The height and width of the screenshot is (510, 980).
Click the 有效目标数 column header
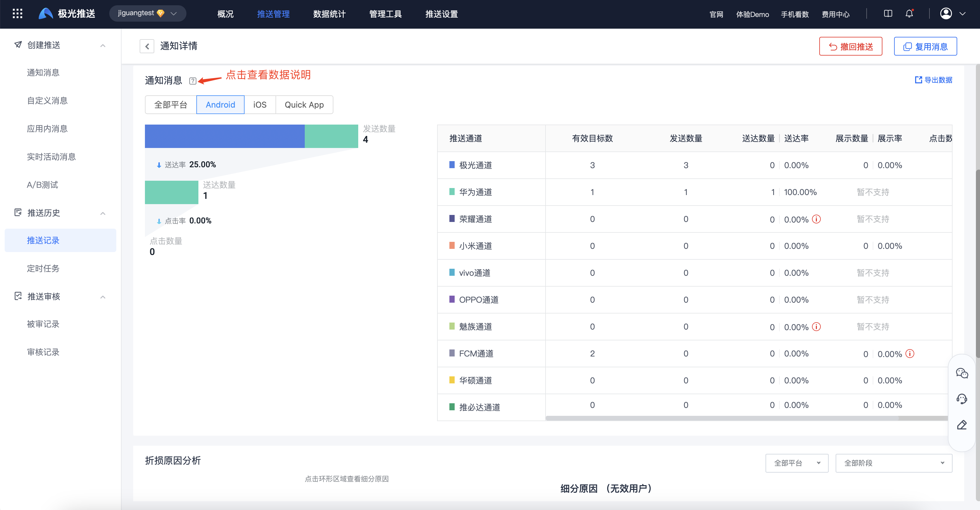pos(592,138)
